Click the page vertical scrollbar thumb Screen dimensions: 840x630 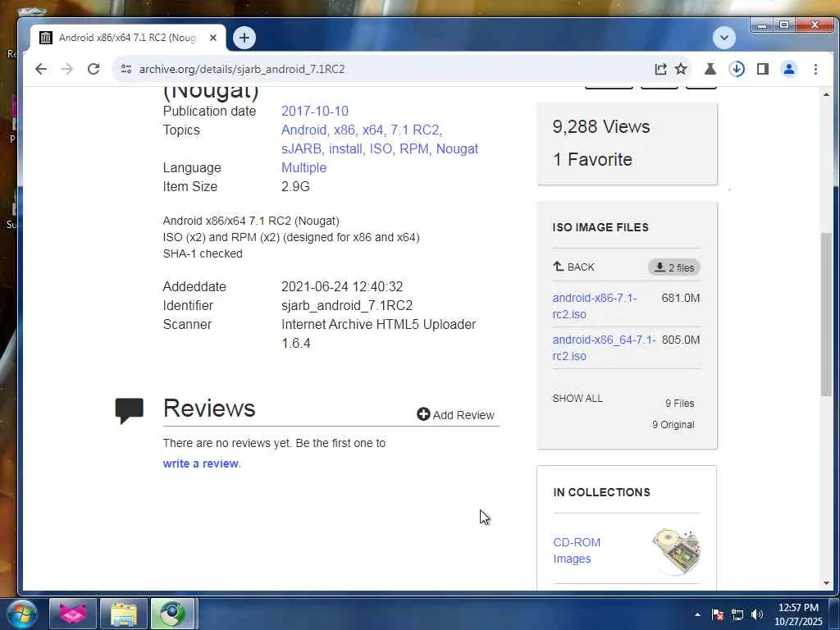[x=826, y=314]
